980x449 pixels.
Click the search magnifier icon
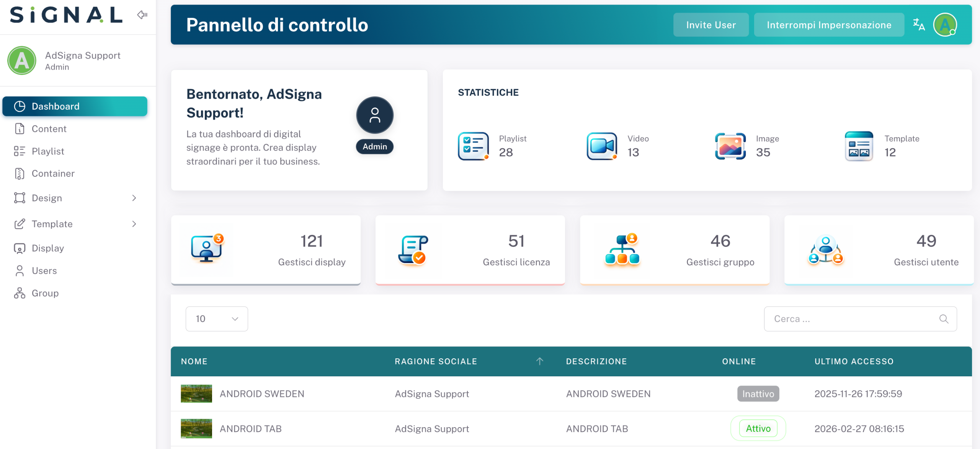tap(944, 319)
